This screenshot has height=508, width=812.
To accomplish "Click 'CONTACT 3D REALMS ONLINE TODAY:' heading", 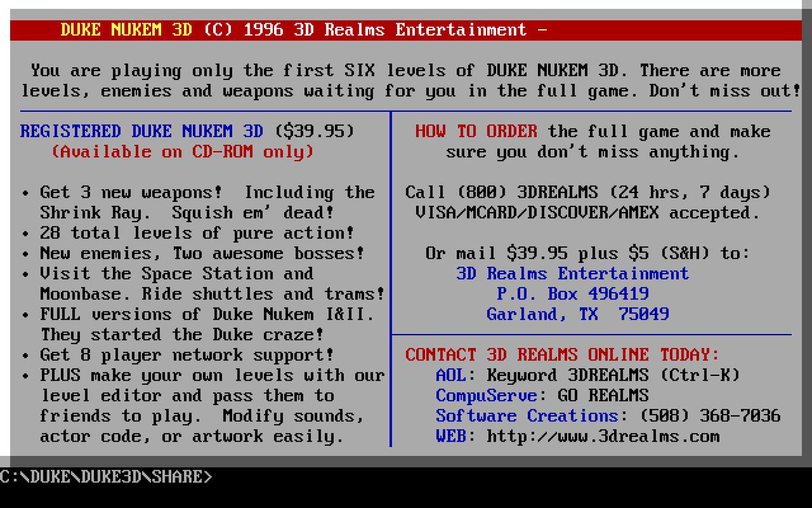I will click(562, 355).
